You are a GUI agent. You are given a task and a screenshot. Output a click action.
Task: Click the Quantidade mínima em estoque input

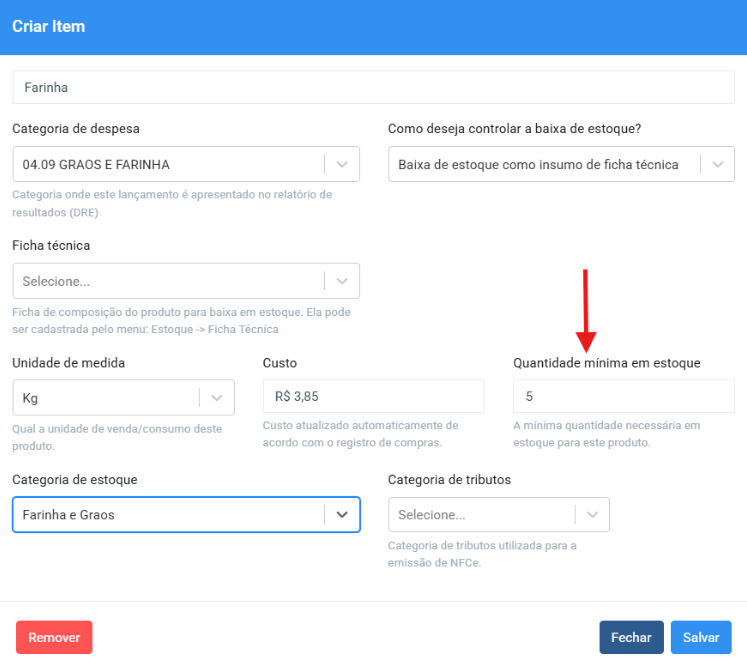coord(623,397)
